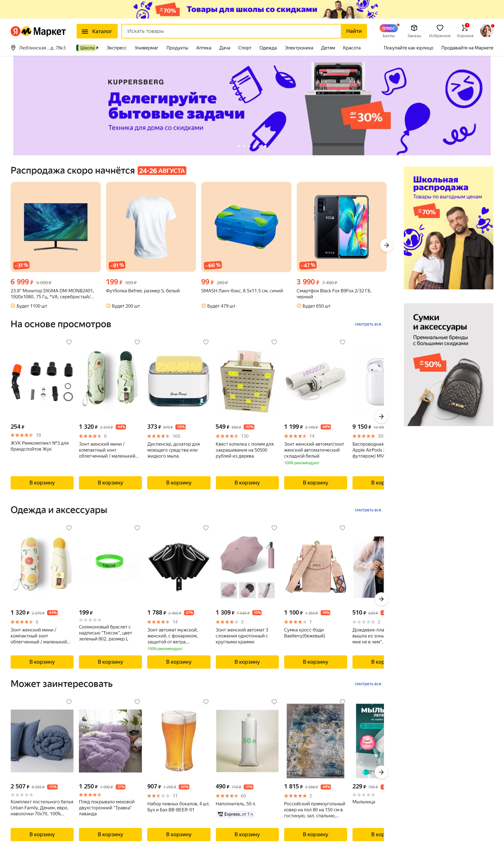
Task: Click the Яндекс Маркет logo
Action: pos(38,31)
